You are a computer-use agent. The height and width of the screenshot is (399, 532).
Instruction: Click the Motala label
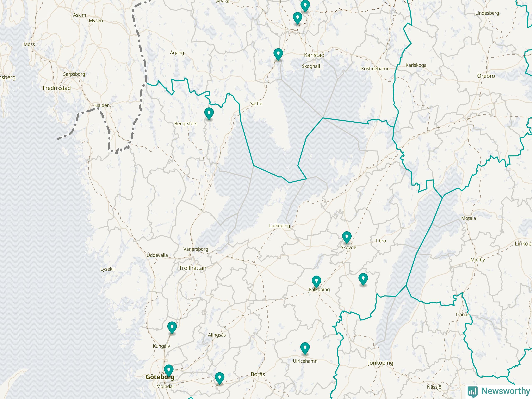click(468, 218)
